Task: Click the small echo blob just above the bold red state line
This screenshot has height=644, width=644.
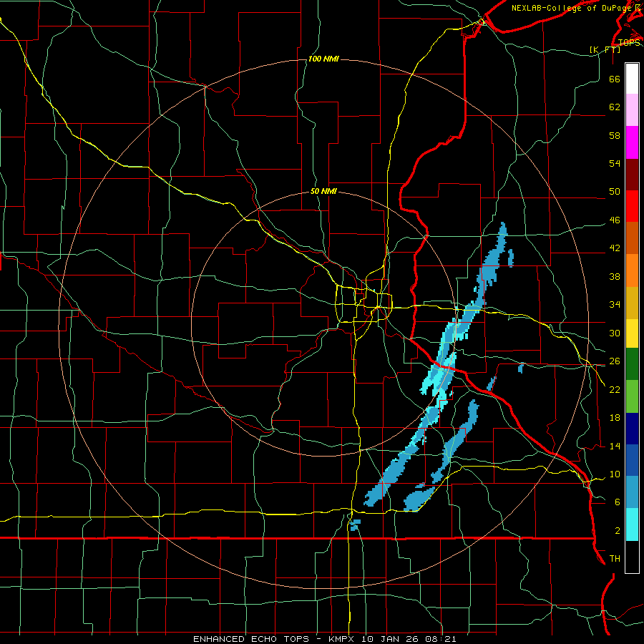Action: pyautogui.click(x=355, y=525)
